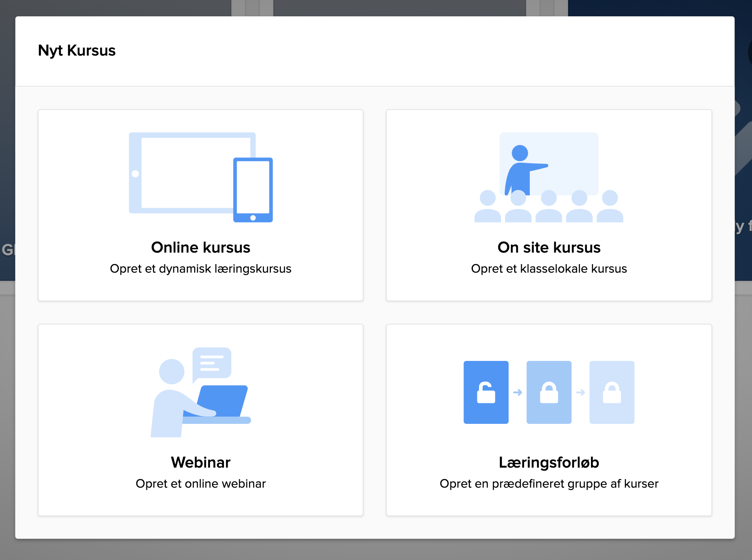
Task: Click "Opret et dynamisk læringskursus" description
Action: pyautogui.click(x=201, y=269)
